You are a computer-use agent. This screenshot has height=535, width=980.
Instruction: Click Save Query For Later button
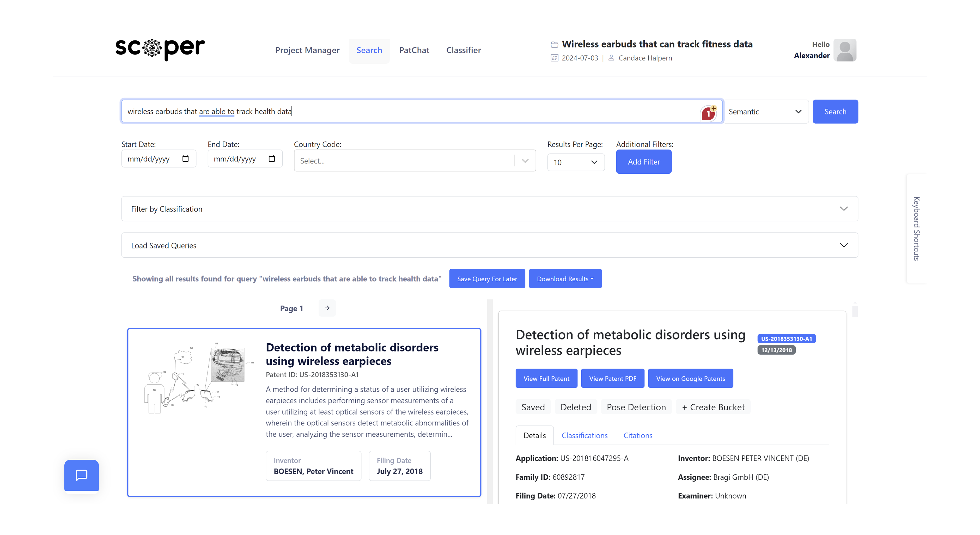487,278
